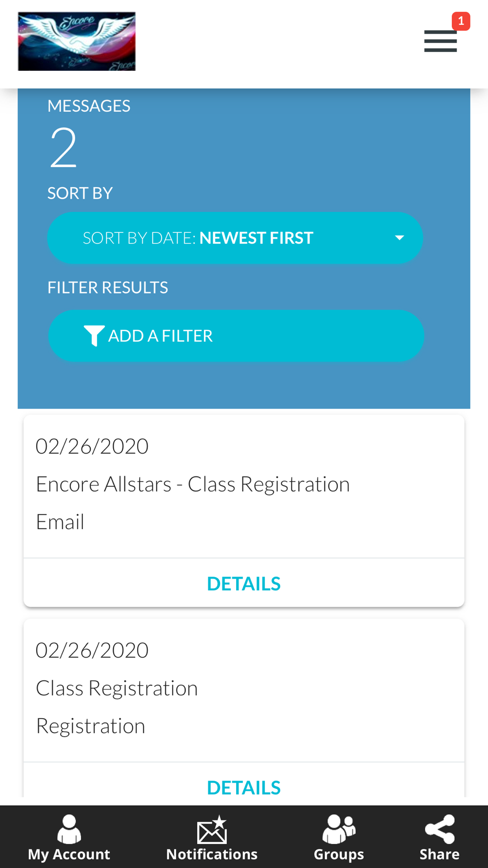Click the Encore winged logo
488x868 pixels.
(77, 41)
